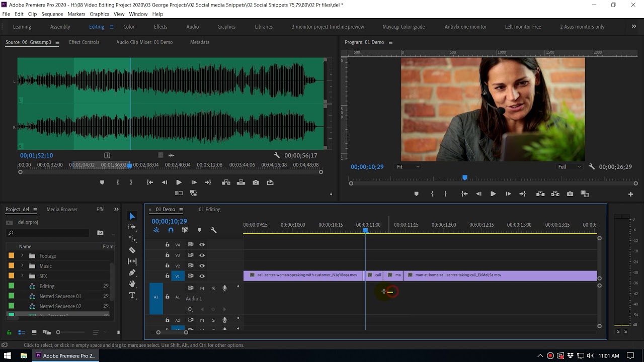The height and width of the screenshot is (362, 644).
Task: Select the Razor tool
Action: pos(132,250)
